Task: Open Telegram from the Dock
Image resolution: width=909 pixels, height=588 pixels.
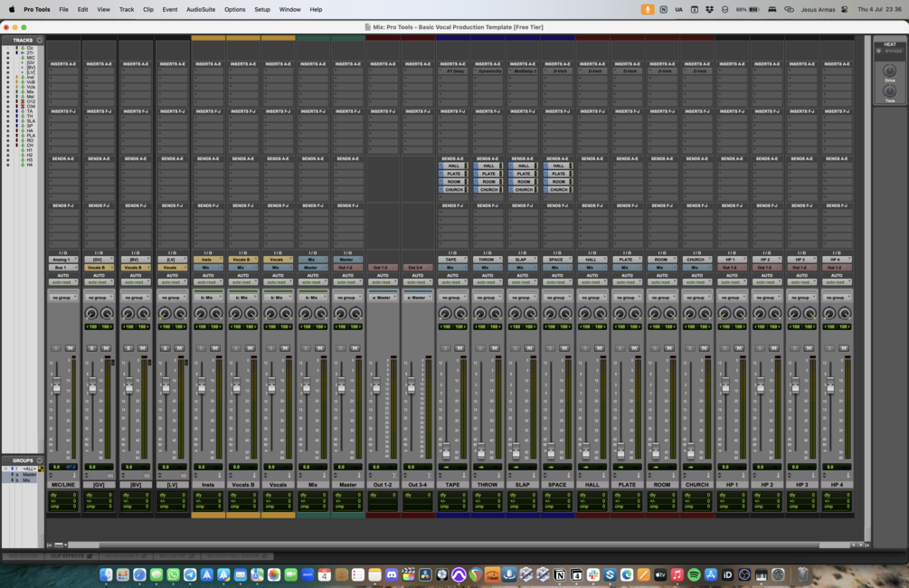Action: 190,574
